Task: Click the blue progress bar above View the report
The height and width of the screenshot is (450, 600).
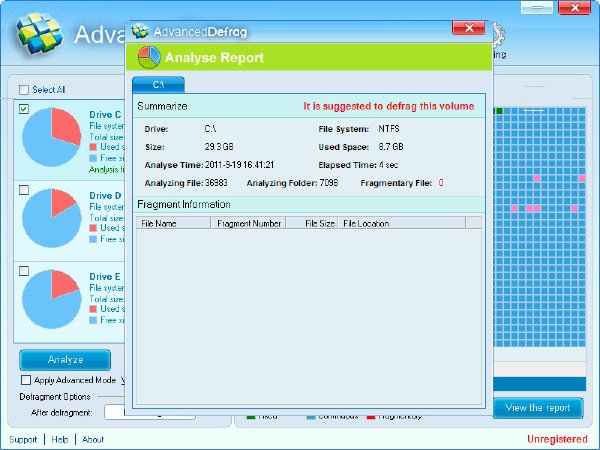Action: pyautogui.click(x=540, y=384)
